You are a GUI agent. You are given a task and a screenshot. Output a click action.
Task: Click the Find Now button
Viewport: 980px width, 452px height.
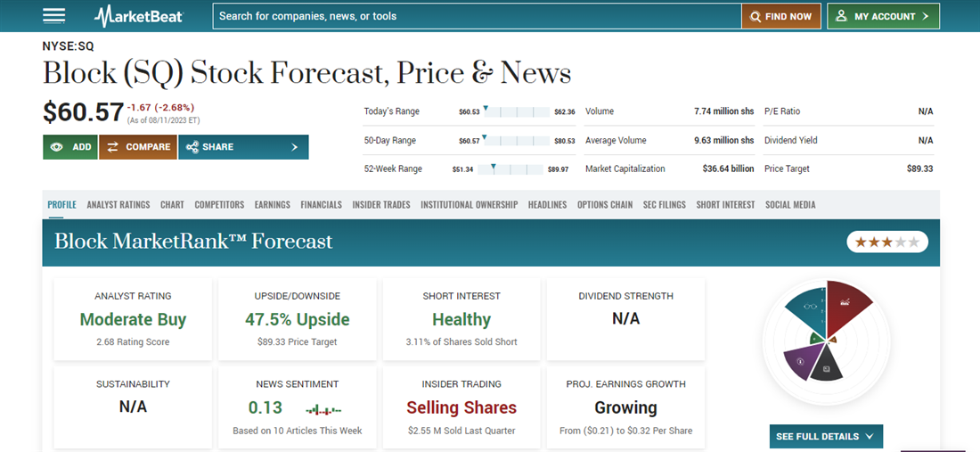point(781,16)
